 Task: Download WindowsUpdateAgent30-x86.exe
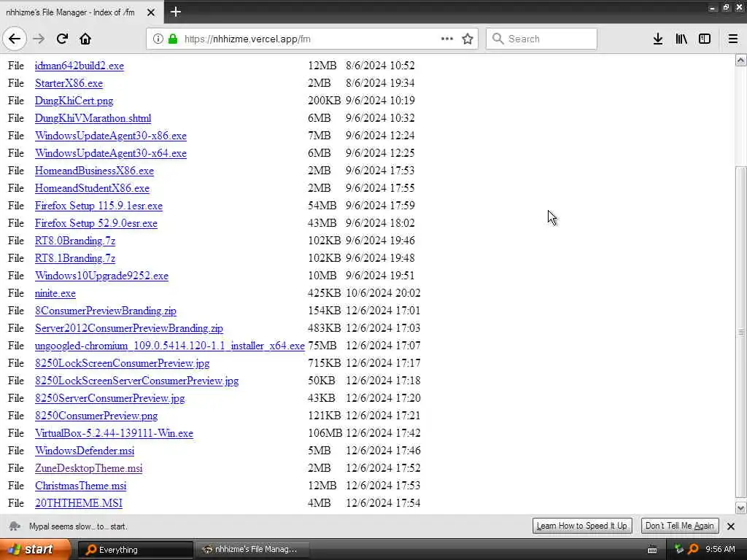pyautogui.click(x=111, y=136)
